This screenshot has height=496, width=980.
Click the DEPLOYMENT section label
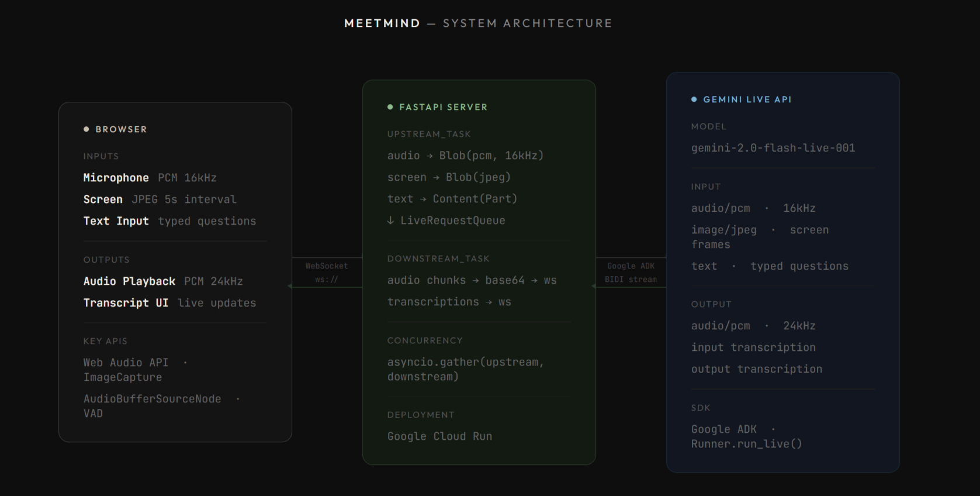pos(421,415)
